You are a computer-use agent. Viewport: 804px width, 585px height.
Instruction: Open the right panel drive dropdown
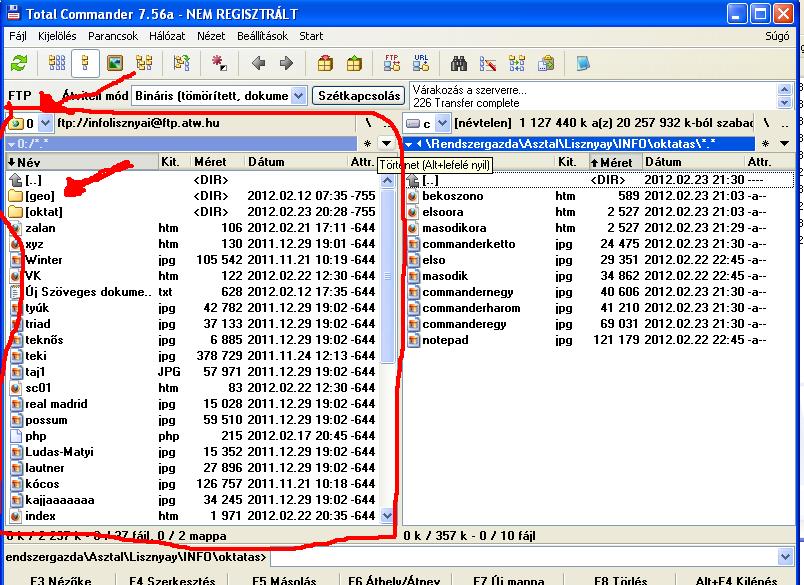[x=442, y=123]
